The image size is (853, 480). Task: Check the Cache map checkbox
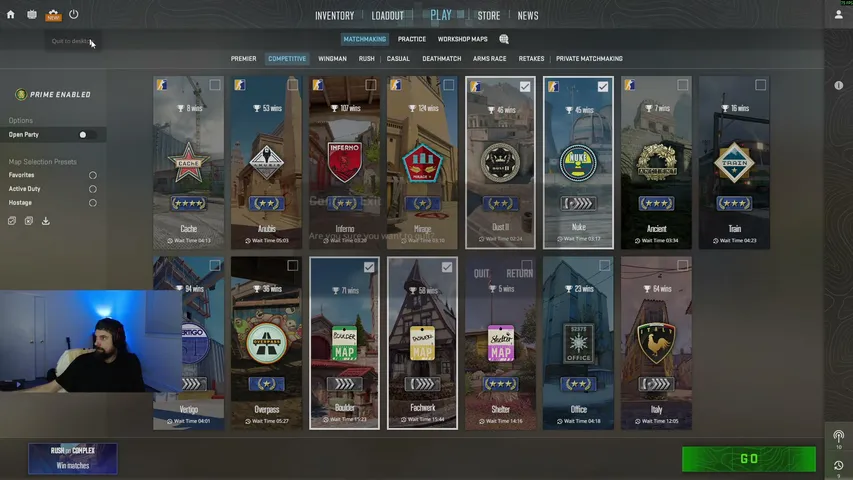tap(215, 85)
